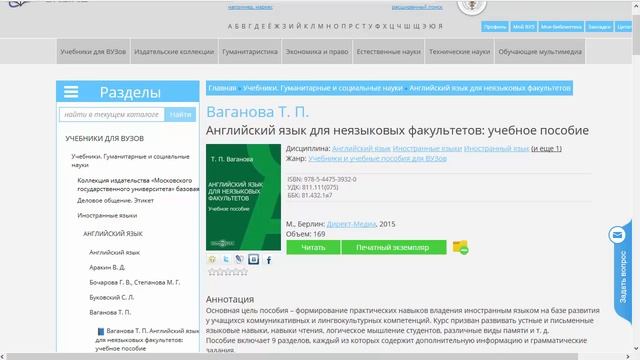This screenshot has height=360, width=640.
Task: Open discipline link Иностранные языки
Action: [x=427, y=149]
